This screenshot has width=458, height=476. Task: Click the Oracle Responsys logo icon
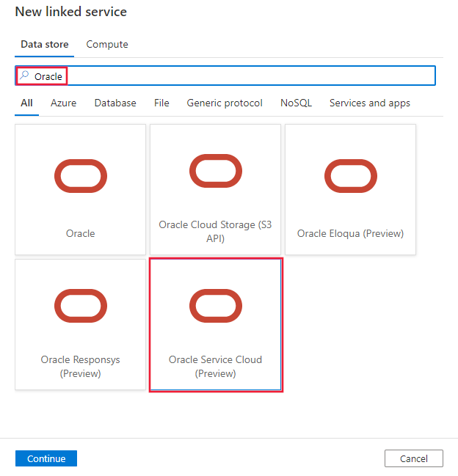click(81, 306)
